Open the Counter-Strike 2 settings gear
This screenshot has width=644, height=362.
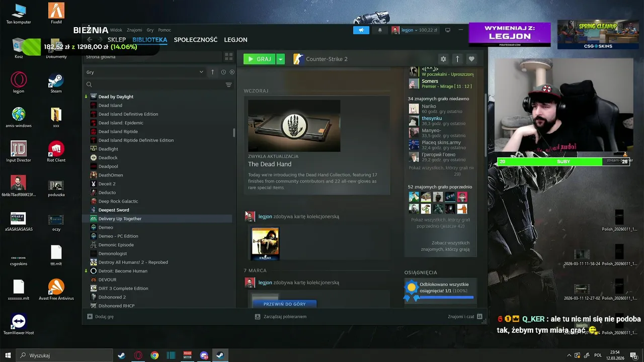pyautogui.click(x=443, y=59)
